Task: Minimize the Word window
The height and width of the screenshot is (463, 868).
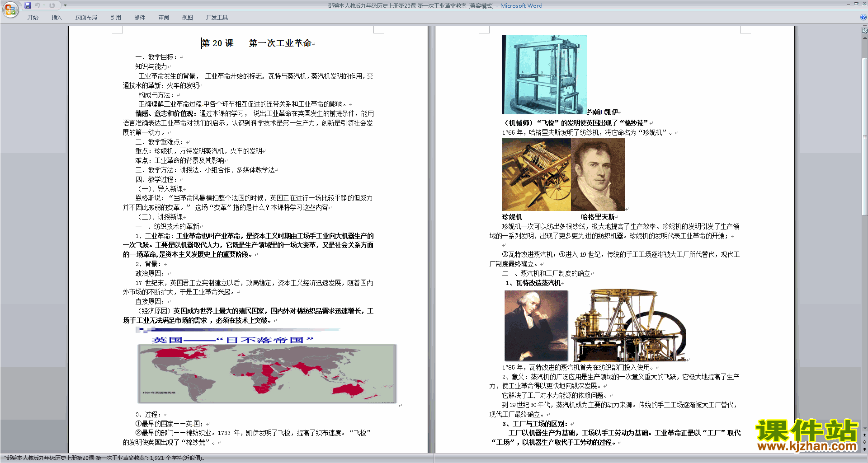Action: [x=848, y=4]
